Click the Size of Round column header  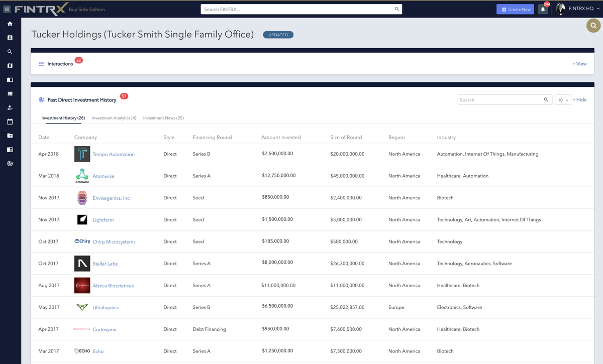point(346,137)
